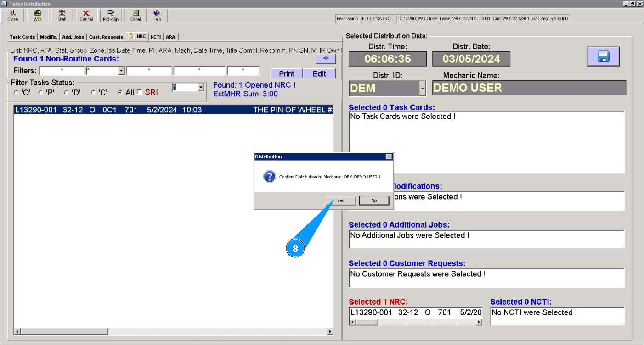Click 'No NCTI were Selected !' text
This screenshot has width=644, height=345.
point(535,312)
